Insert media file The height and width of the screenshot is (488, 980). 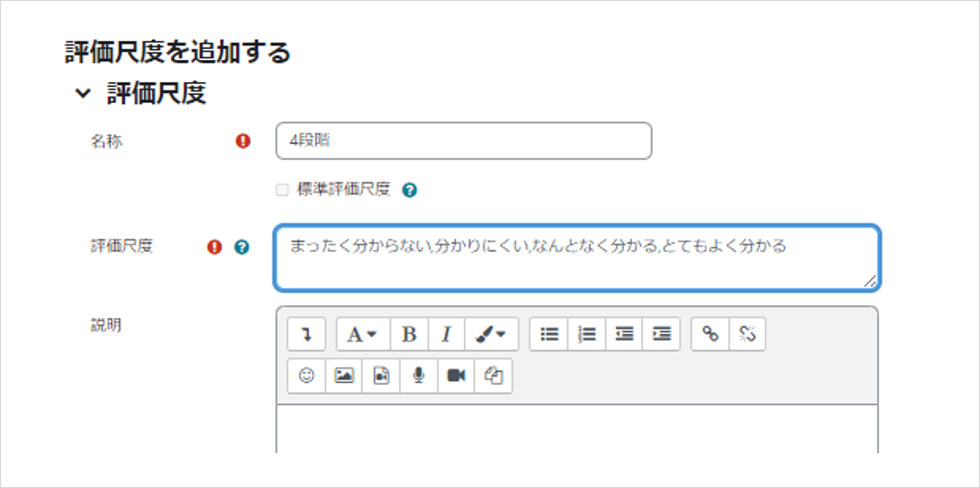point(381,376)
